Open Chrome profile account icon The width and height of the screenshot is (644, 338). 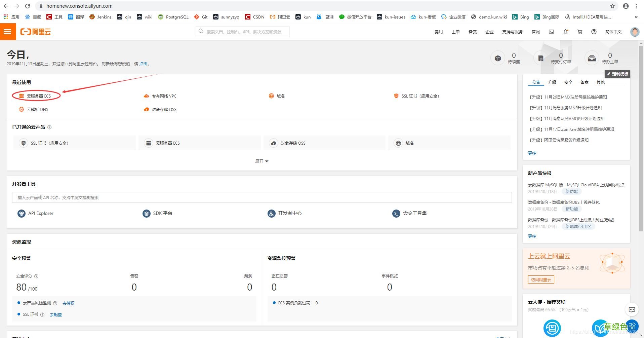[626, 6]
